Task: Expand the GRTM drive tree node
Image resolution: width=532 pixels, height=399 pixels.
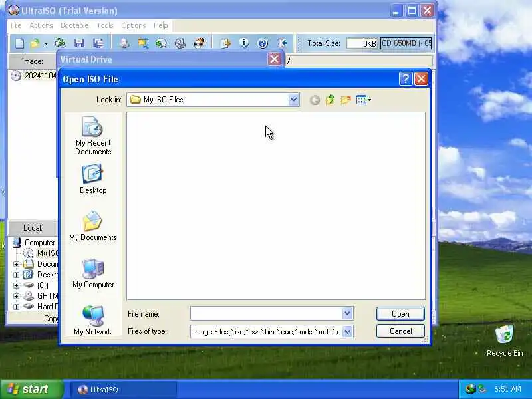Action: point(16,296)
